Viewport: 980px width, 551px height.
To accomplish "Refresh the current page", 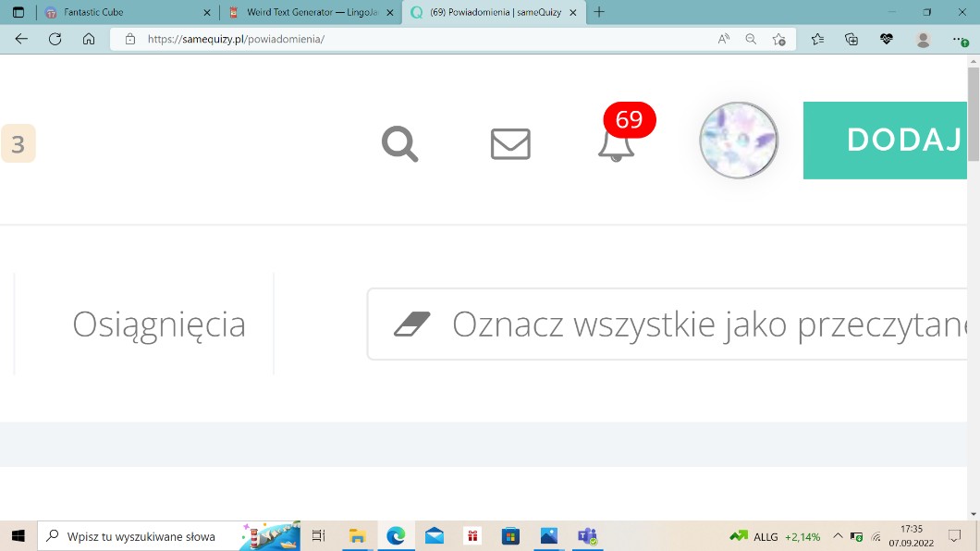I will pos(55,39).
